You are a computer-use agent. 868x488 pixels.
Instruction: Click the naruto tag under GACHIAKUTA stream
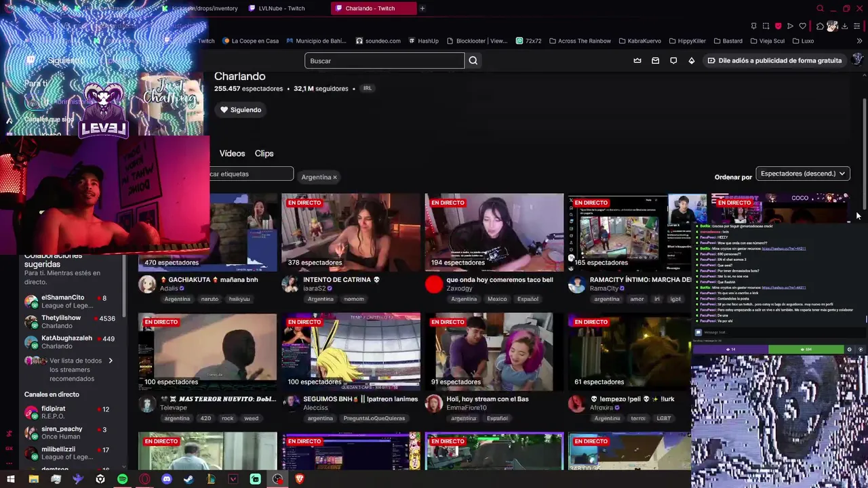210,299
